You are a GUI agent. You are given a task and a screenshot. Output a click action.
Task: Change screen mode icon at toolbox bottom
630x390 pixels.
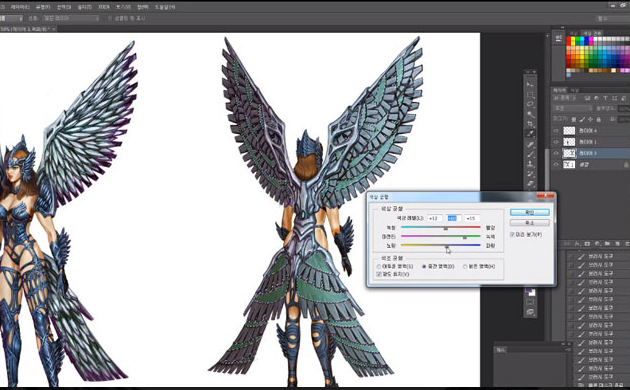coord(530,312)
